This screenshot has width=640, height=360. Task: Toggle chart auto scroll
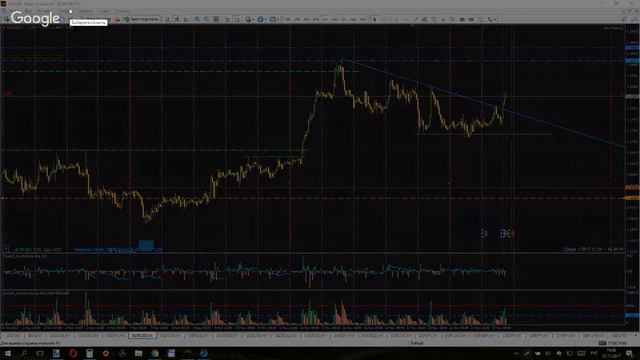(x=227, y=19)
